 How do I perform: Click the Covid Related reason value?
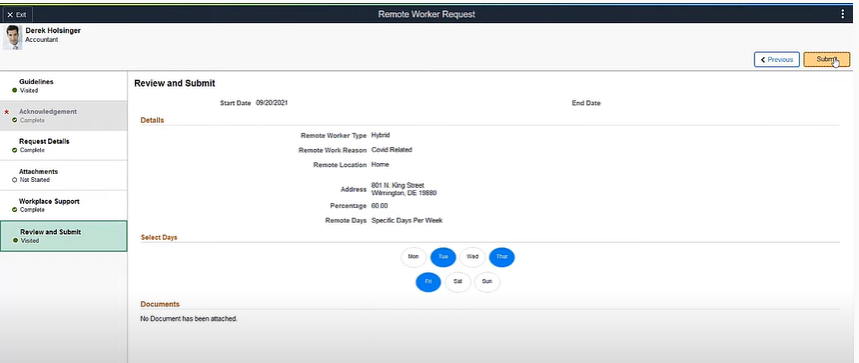point(392,149)
